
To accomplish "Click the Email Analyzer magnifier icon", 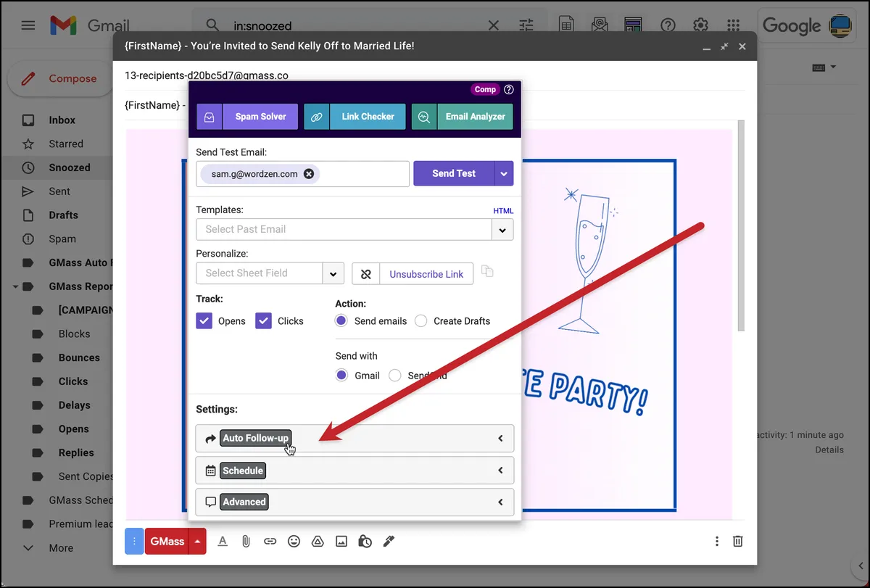I will point(424,117).
